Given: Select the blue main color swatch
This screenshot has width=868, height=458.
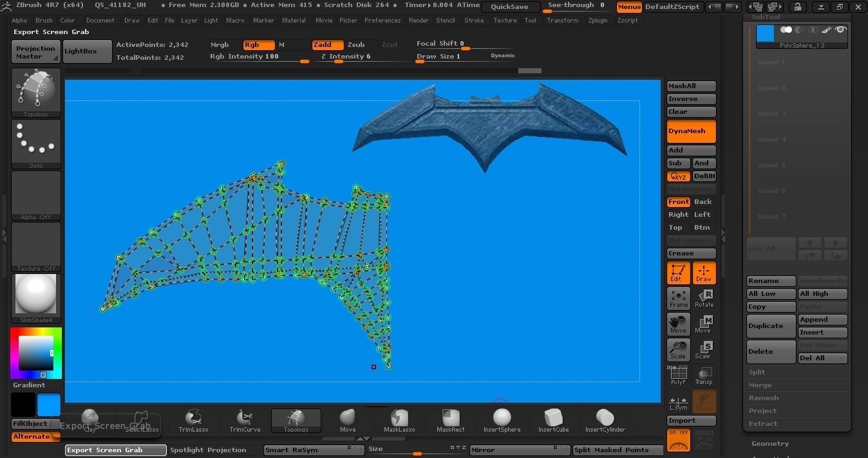Looking at the screenshot, I should [49, 405].
